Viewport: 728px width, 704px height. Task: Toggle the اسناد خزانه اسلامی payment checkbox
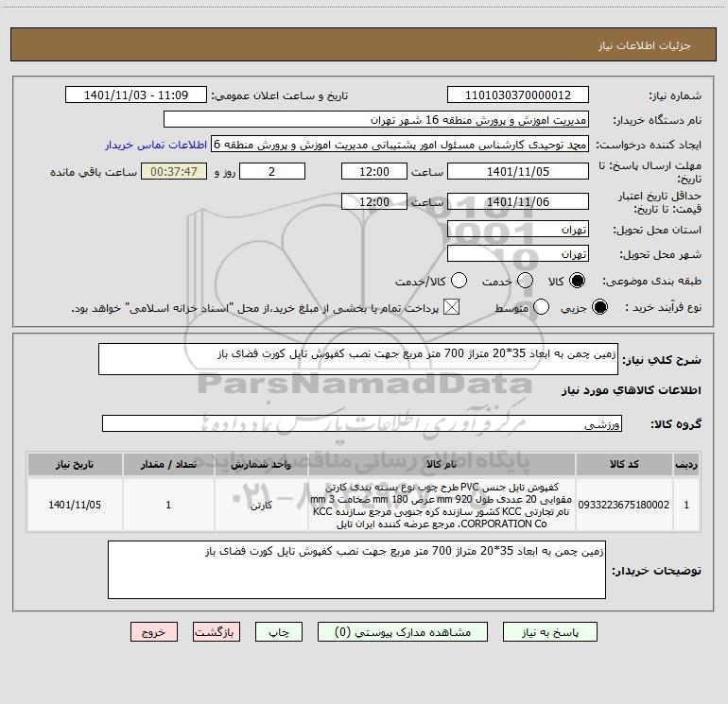[x=451, y=307]
